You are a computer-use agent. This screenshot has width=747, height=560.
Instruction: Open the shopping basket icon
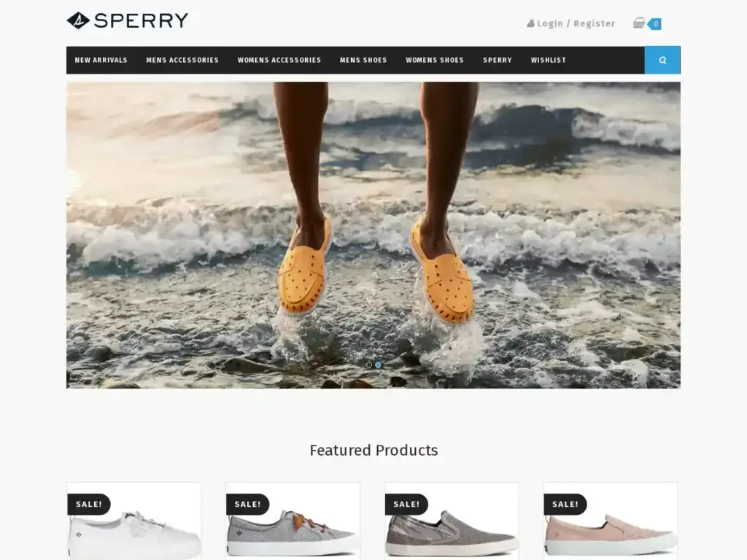(638, 23)
